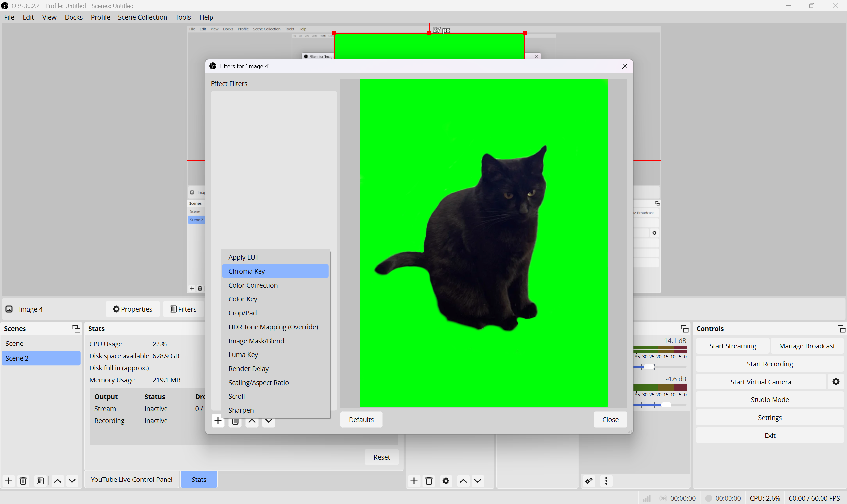Open source properties gear icon in Sources toolbar
The height and width of the screenshot is (504, 847).
pos(446,481)
